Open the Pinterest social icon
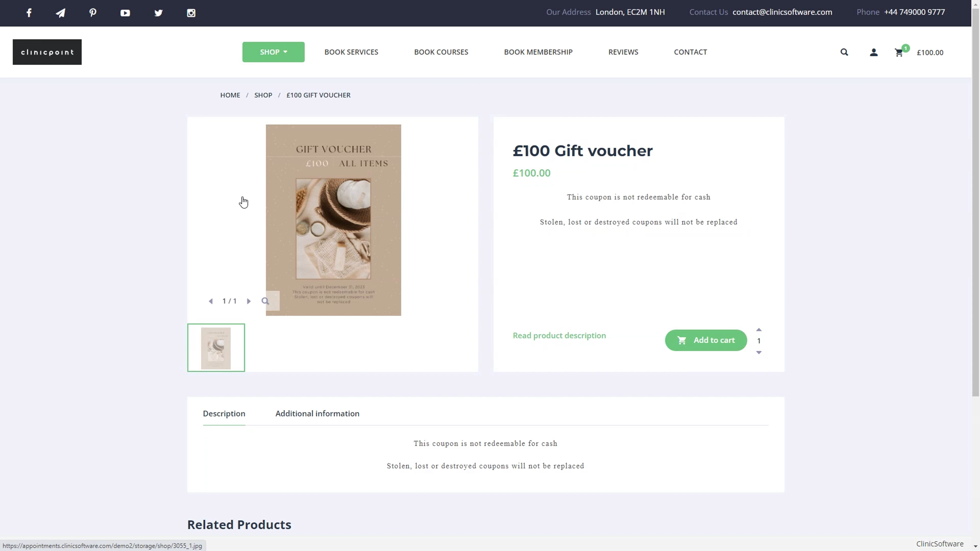This screenshot has height=551, width=980. click(93, 13)
